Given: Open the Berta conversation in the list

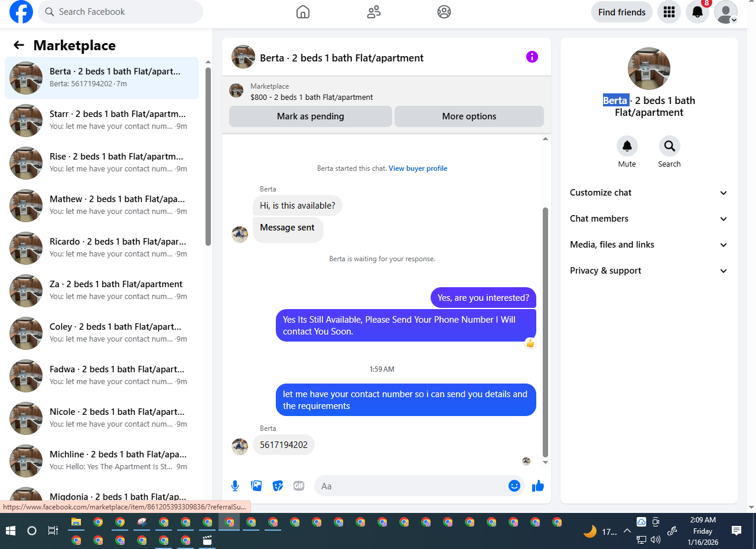Looking at the screenshot, I should (x=102, y=78).
